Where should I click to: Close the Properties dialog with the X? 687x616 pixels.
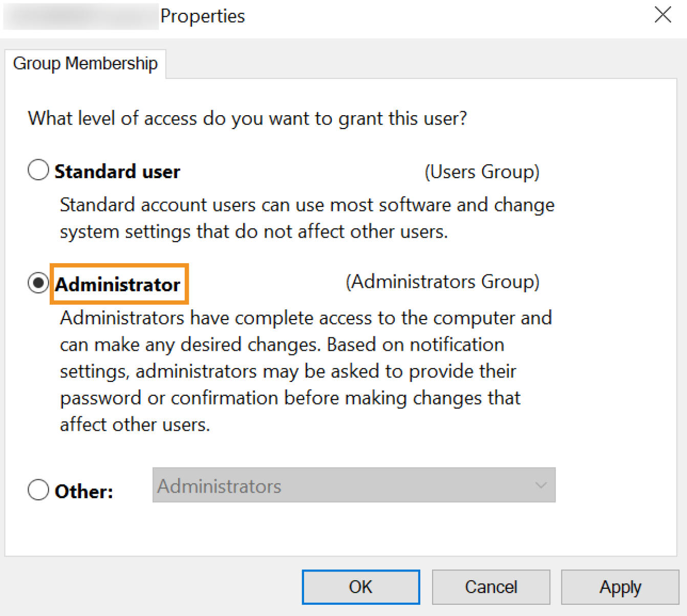663,15
